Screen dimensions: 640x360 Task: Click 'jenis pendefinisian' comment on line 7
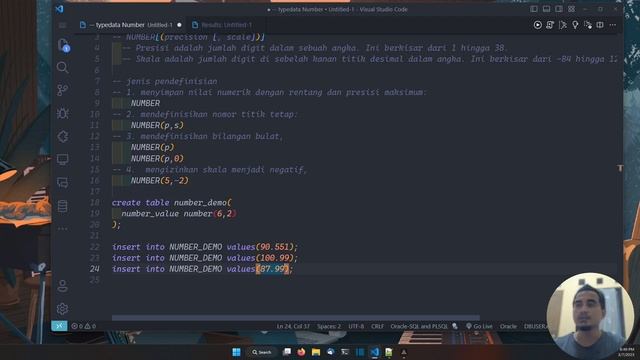[171, 81]
